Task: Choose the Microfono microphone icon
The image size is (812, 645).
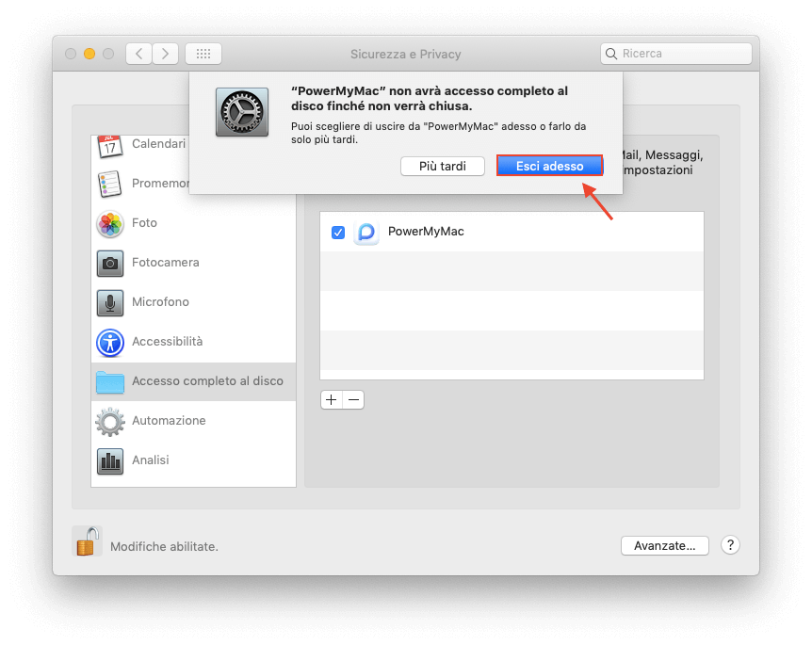Action: point(110,302)
